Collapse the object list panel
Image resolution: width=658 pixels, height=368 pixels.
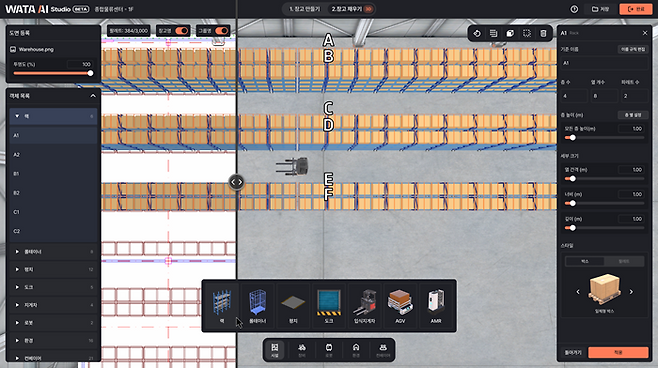tap(93, 96)
